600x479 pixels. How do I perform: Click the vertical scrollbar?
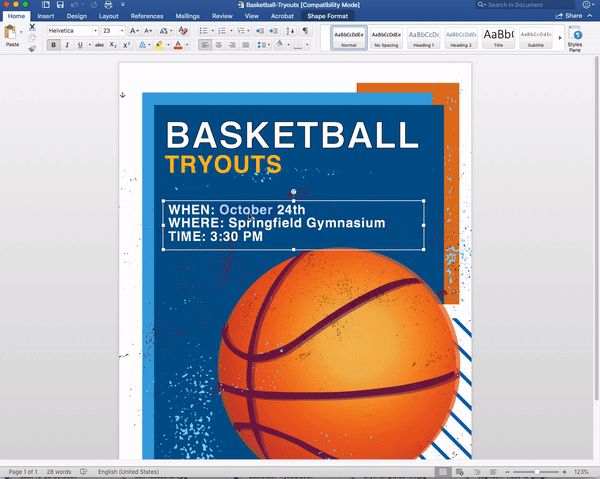point(596,229)
